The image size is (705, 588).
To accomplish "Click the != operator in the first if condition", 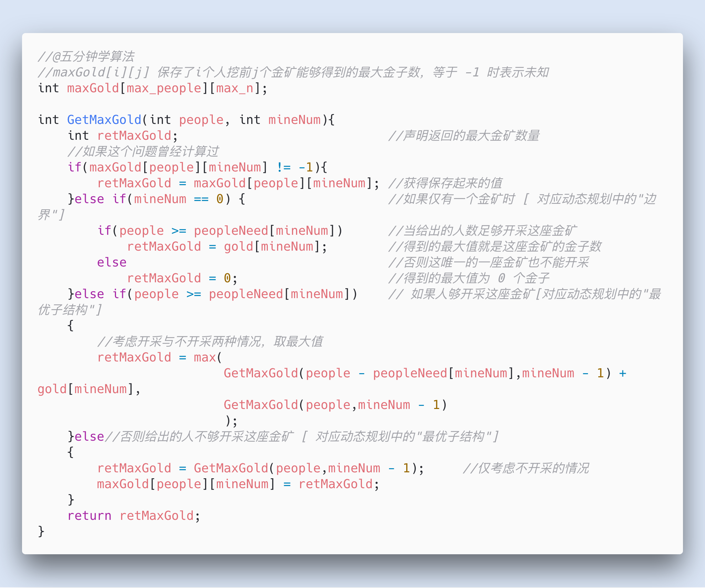I will [x=284, y=167].
